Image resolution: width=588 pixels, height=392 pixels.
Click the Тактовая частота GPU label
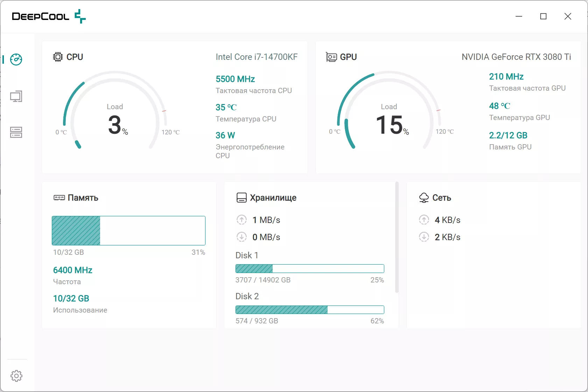pos(527,88)
